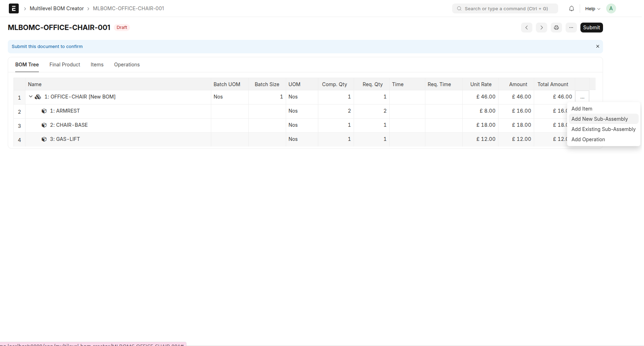Click the BOM icon beside OFFICE-CHAIR
644x346 pixels.
pos(37,96)
